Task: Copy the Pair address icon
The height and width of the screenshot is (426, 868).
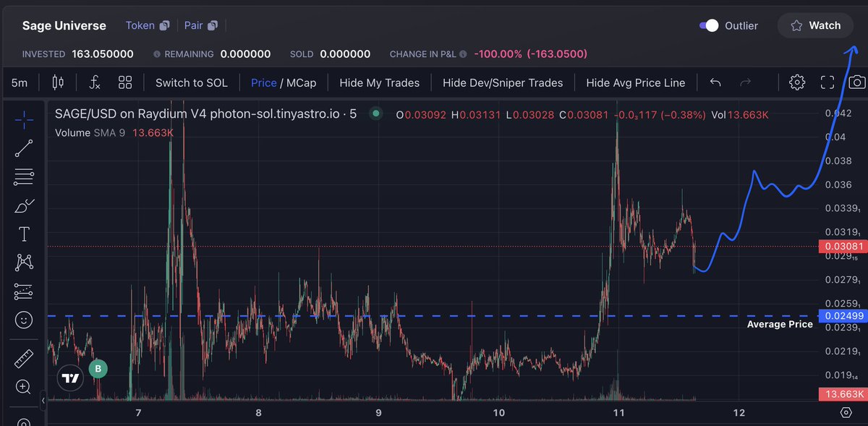Action: [213, 25]
